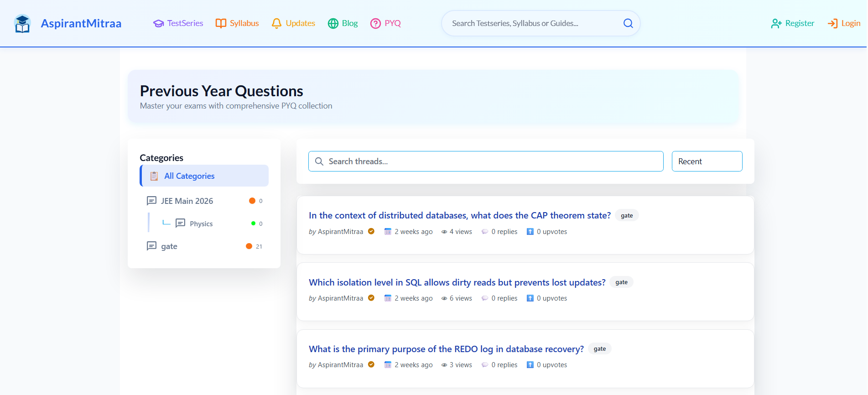Screen dimensions: 868x395
Task: Click the upvote arrow icon on CAP theorem thread
Action: [530, 232]
